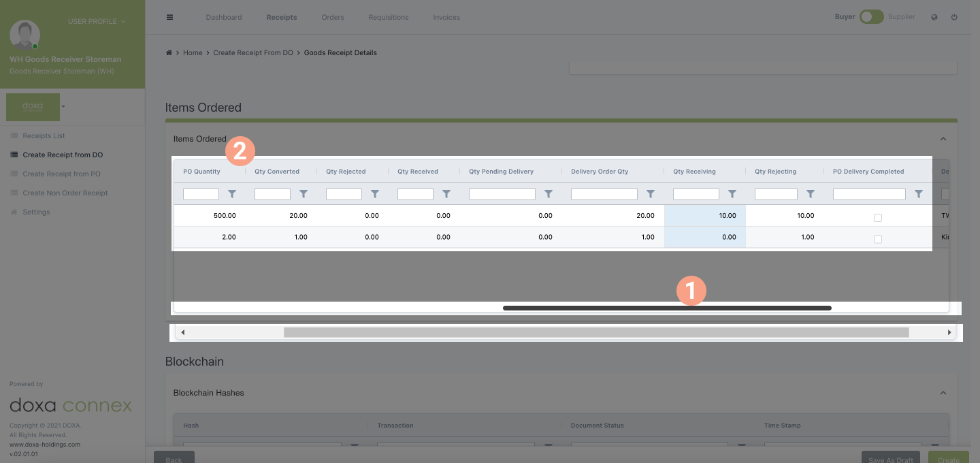Click the Home breadcrumb link
980x463 pixels.
pyautogui.click(x=193, y=52)
